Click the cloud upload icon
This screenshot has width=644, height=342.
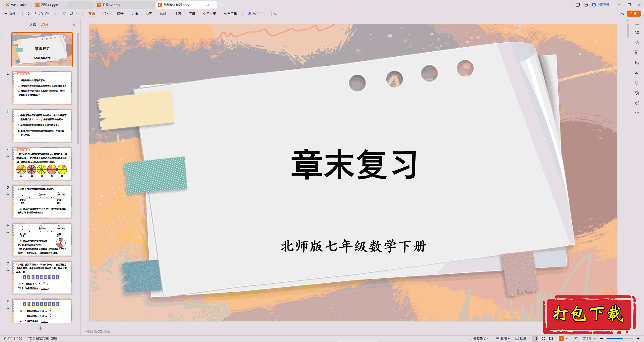click(622, 14)
